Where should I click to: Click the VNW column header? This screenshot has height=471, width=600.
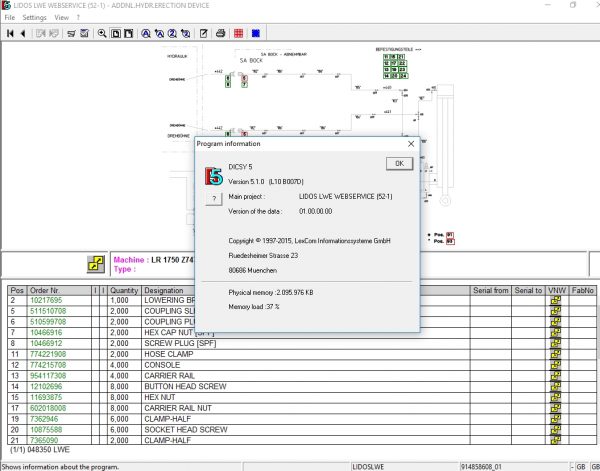pos(557,290)
